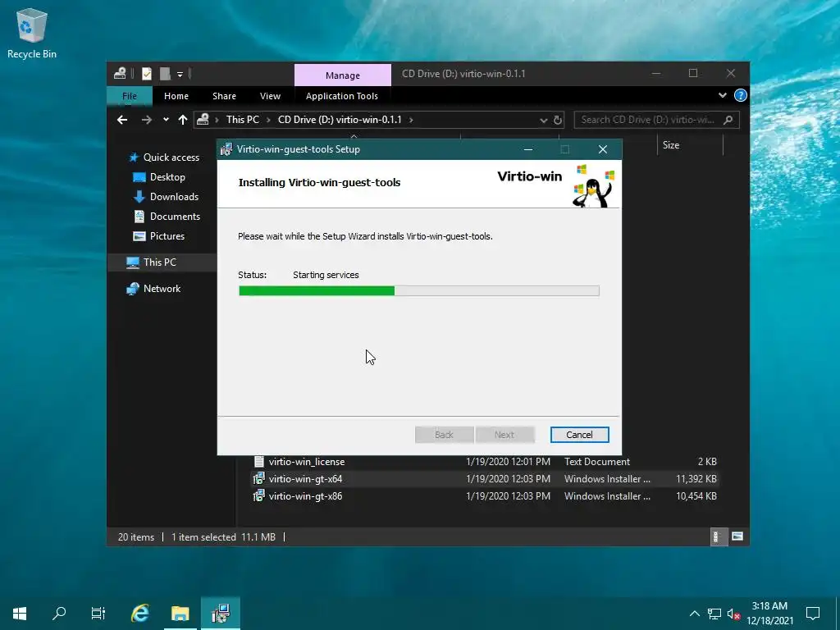Show hidden tray icons chevron
Image resolution: width=840 pixels, height=630 pixels.
694,614
